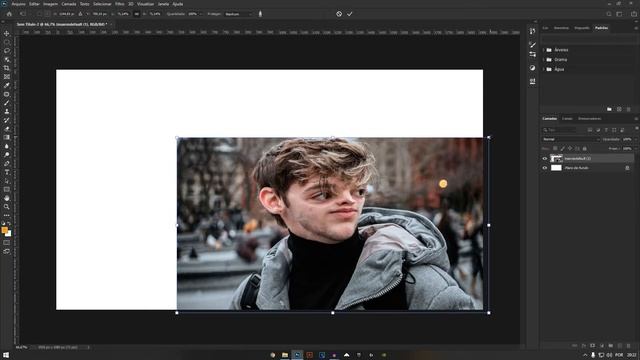Delete layer trash icon in Camadas panel
This screenshot has width=640, height=360.
629,346
